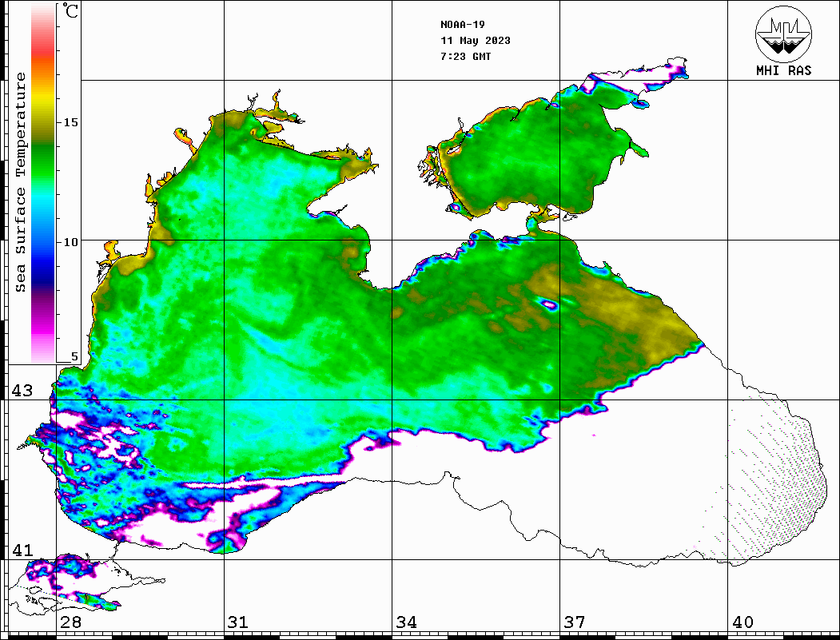The height and width of the screenshot is (640, 840).
Task: Click the °C unit label on legend
Action: point(70,10)
